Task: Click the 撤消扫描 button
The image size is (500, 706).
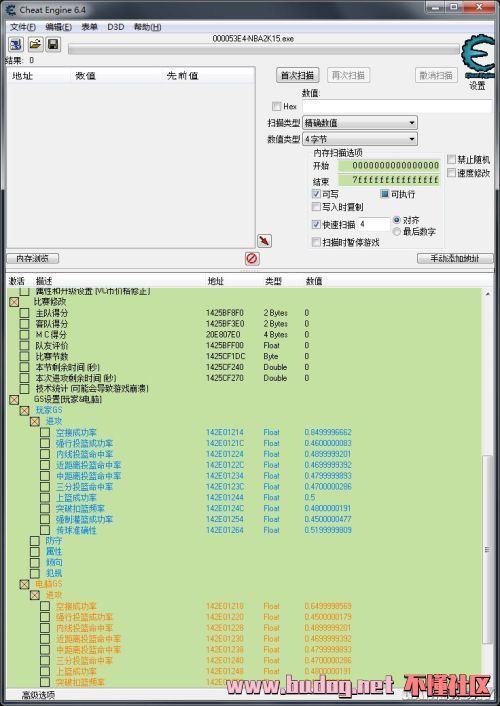Action: coord(436,75)
